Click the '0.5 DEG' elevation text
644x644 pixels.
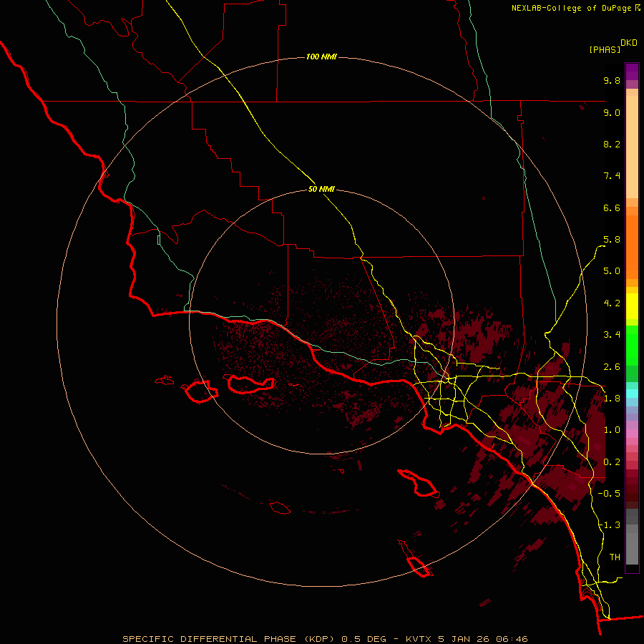[364, 639]
